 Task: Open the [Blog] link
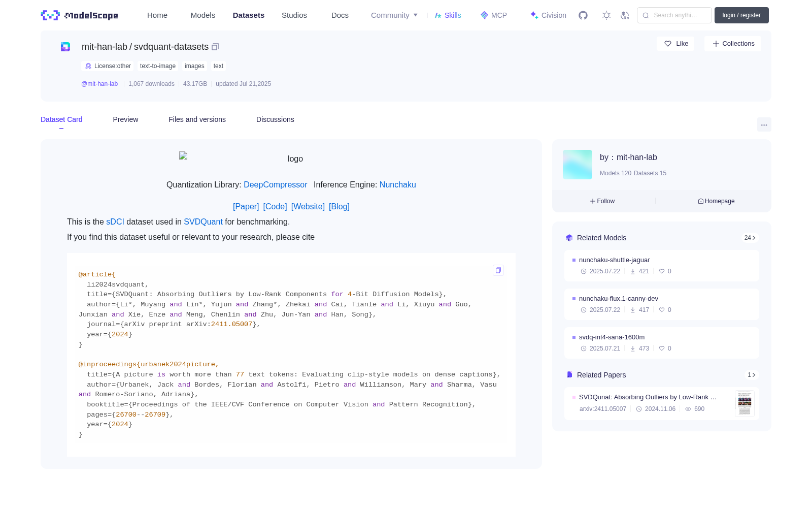click(339, 207)
